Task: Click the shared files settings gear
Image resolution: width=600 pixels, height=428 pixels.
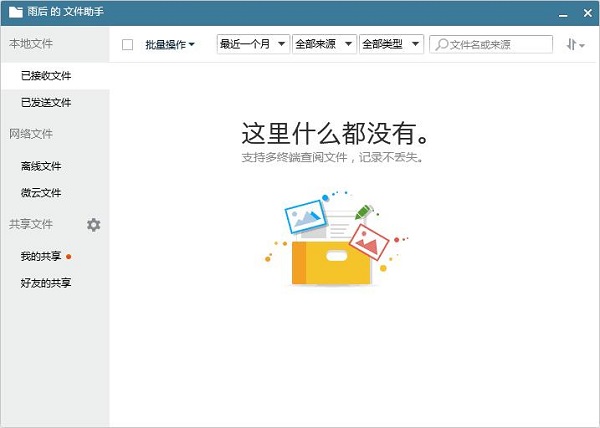Action: point(94,225)
